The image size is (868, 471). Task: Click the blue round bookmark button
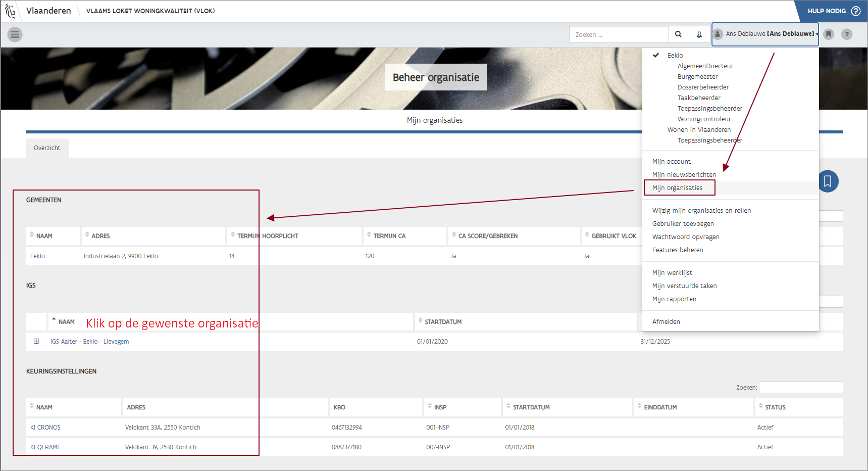point(828,181)
